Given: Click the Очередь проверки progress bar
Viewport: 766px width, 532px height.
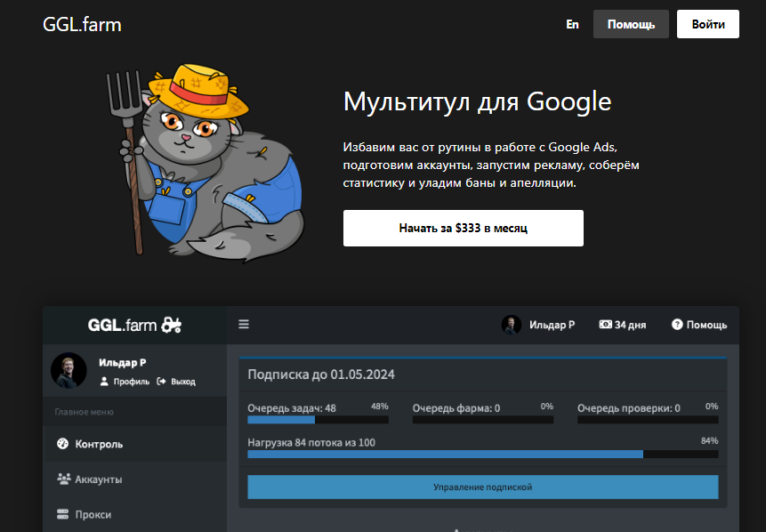Looking at the screenshot, I should pyautogui.click(x=648, y=420).
